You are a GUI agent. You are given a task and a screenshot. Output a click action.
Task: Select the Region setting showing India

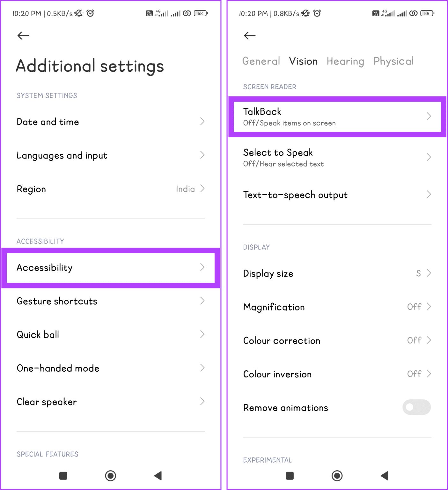(111, 189)
